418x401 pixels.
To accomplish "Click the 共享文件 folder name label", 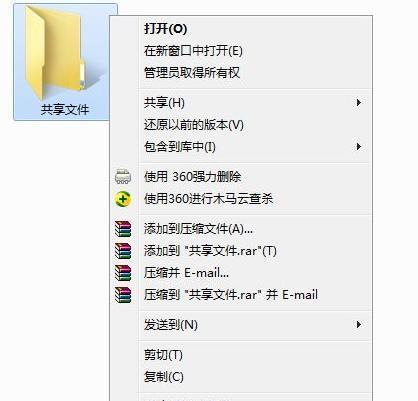I will click(65, 110).
